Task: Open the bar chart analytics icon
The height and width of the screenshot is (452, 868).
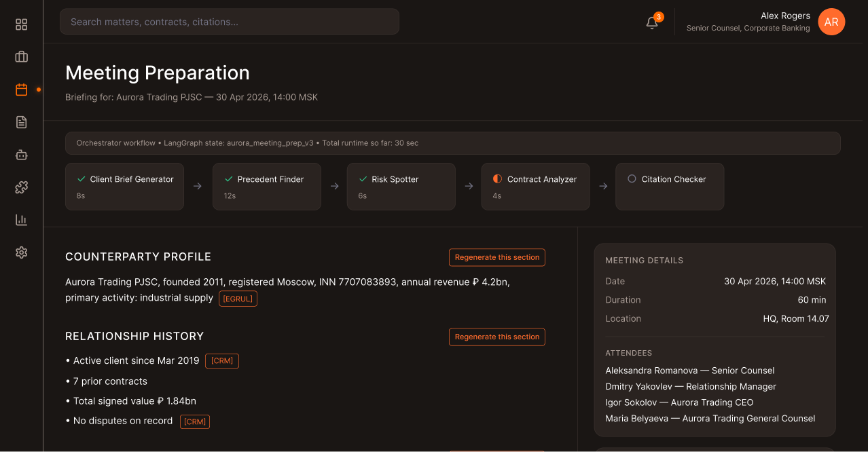Action: tap(21, 220)
